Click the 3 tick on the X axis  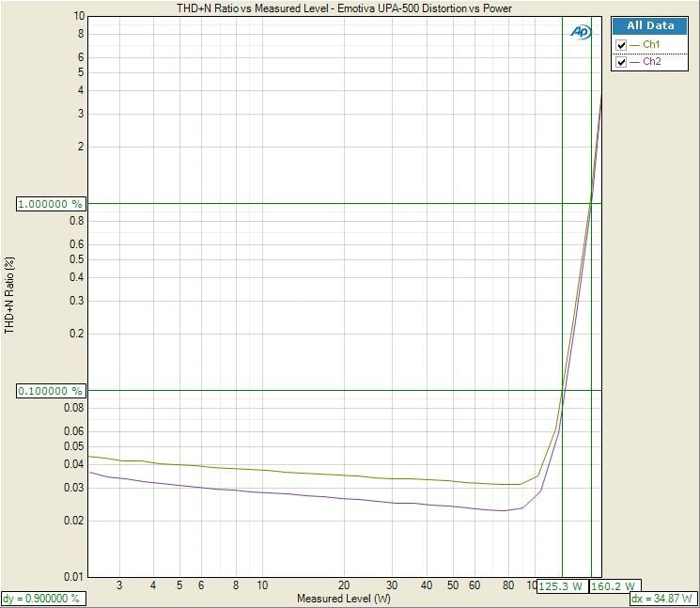click(119, 585)
